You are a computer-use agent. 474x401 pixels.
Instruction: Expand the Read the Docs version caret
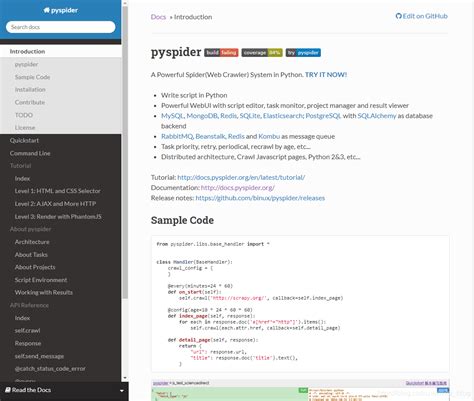(x=122, y=390)
